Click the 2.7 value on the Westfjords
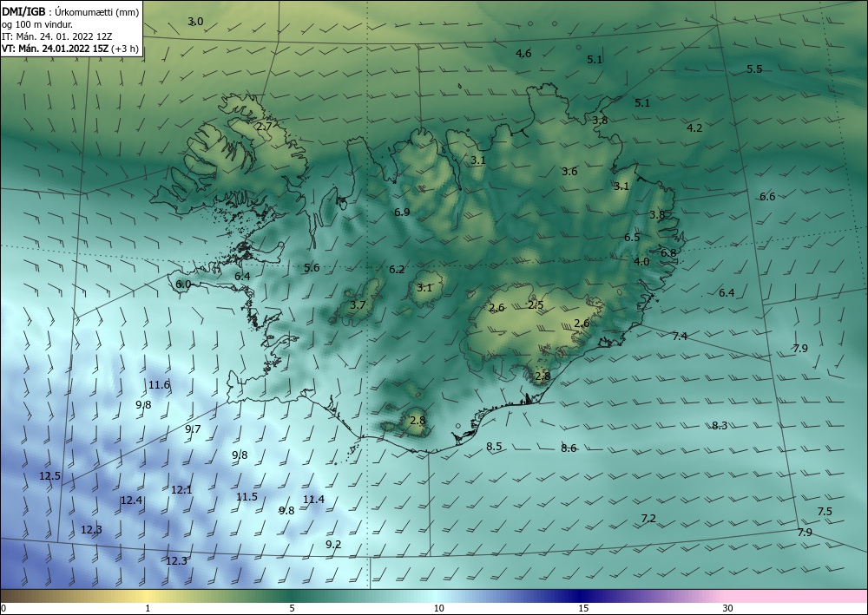This screenshot has width=868, height=615. (x=264, y=126)
